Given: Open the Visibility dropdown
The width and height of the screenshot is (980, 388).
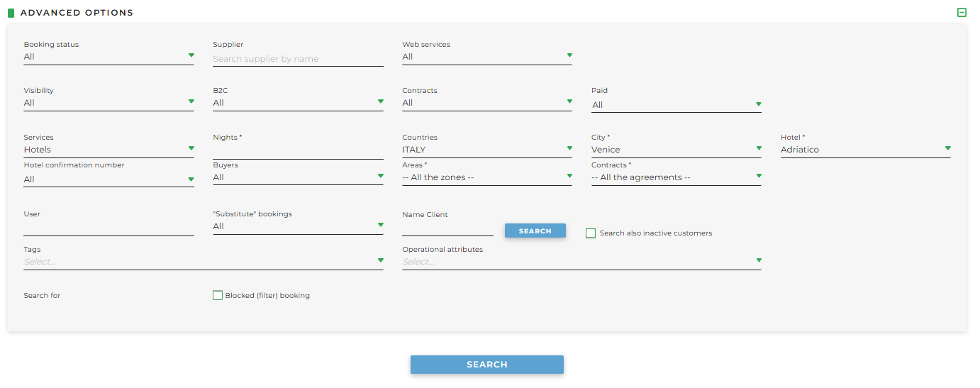Looking at the screenshot, I should click(x=108, y=103).
